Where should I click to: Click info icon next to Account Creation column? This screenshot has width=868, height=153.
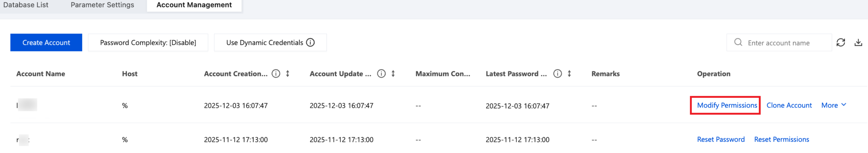276,74
